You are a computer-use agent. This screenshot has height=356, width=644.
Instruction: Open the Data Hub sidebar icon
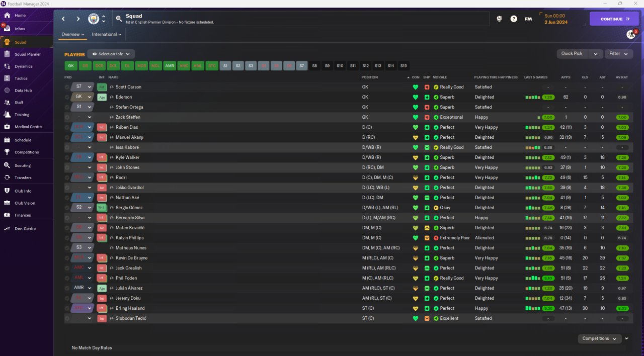(7, 91)
